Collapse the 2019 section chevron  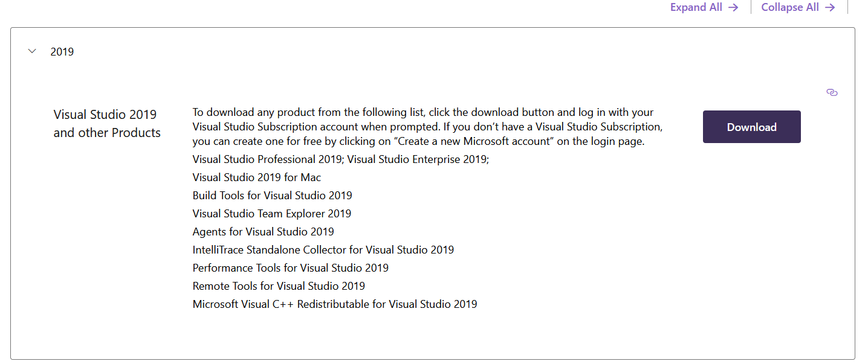point(32,51)
